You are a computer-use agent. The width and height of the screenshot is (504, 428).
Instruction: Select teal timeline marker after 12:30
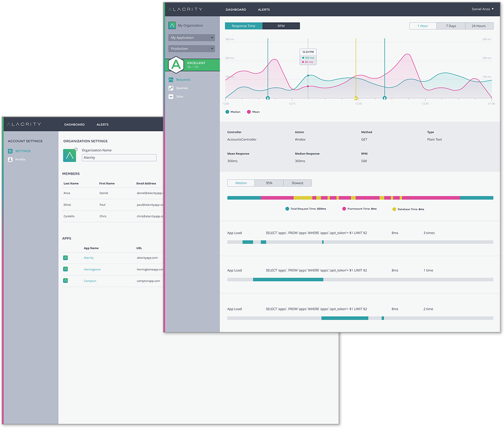point(384,98)
